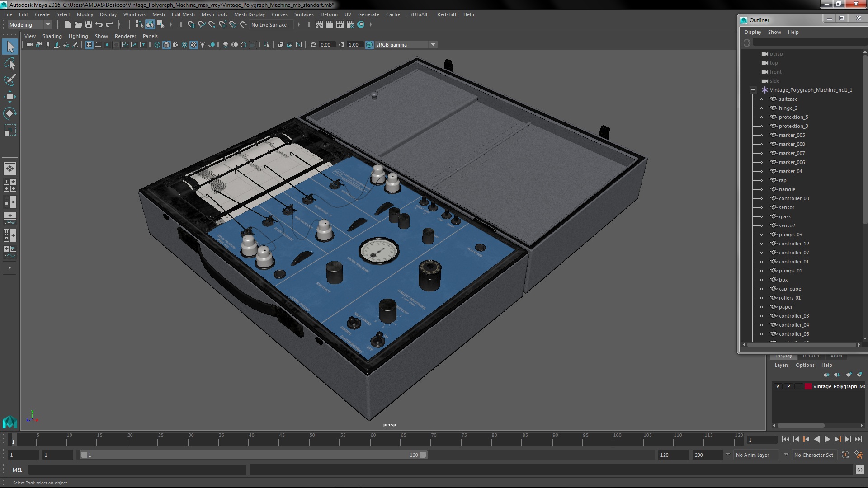Open the Mesh Tools menu
The image size is (868, 488).
[x=214, y=14]
